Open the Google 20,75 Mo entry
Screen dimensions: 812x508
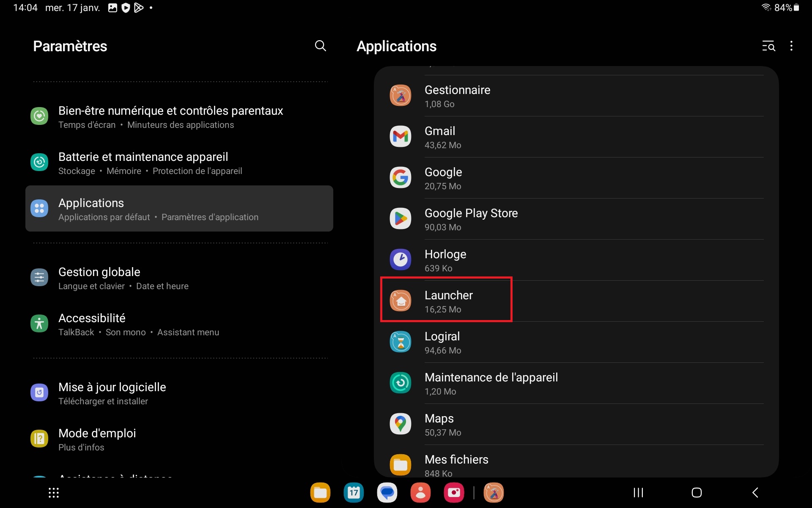point(576,178)
